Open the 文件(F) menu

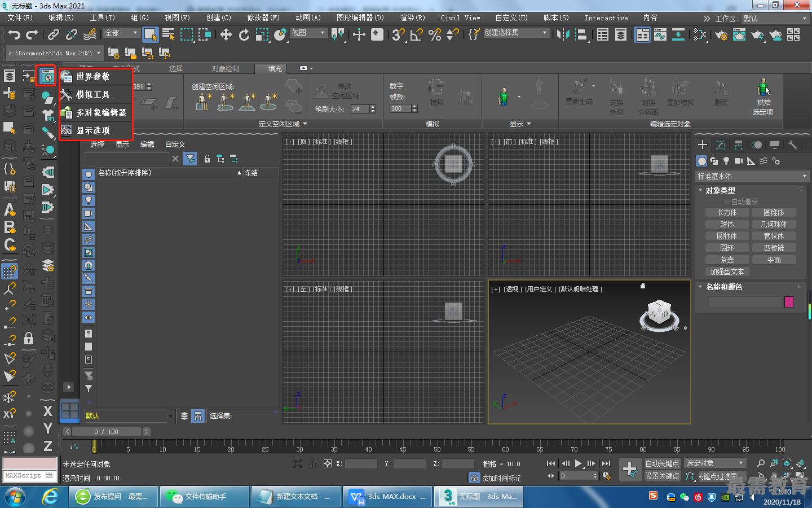[x=20, y=18]
